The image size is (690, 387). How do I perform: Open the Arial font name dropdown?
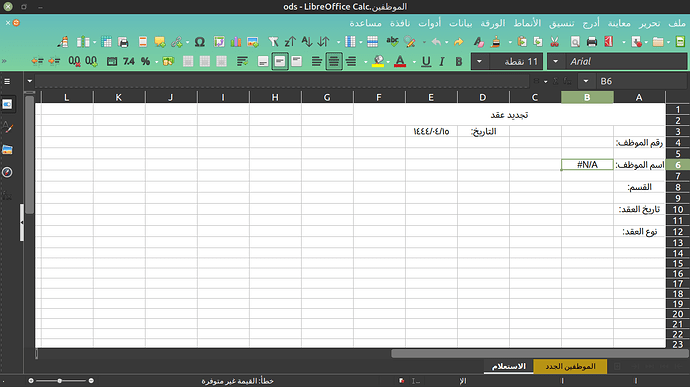[x=555, y=61]
